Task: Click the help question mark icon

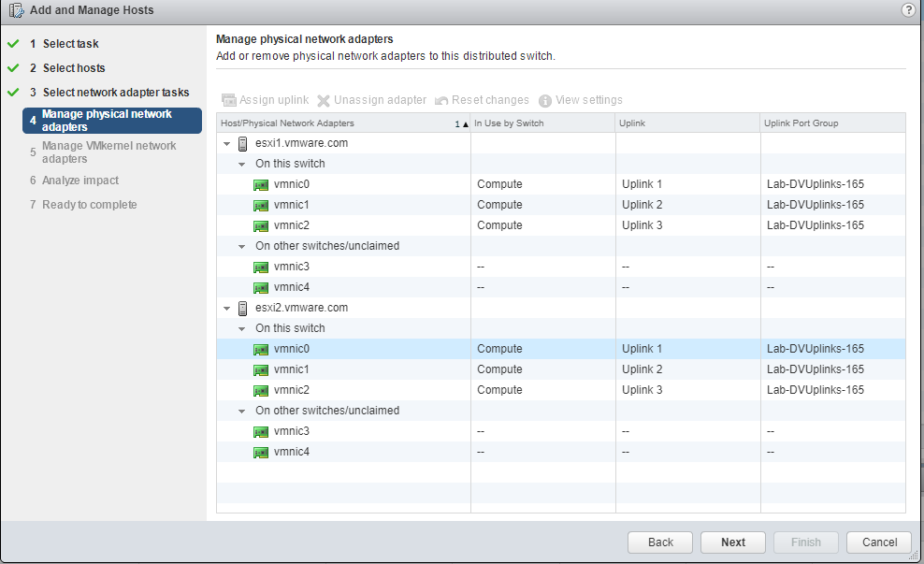Action: click(x=907, y=10)
